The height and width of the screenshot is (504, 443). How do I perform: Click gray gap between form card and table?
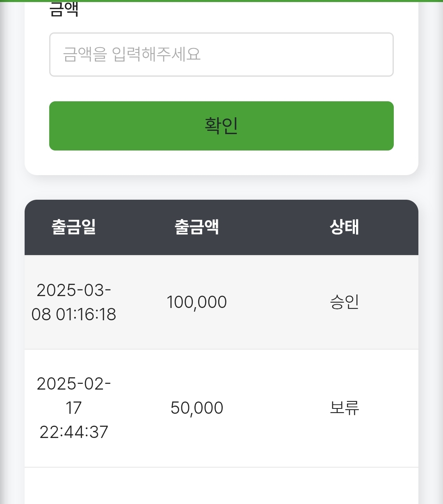221,188
